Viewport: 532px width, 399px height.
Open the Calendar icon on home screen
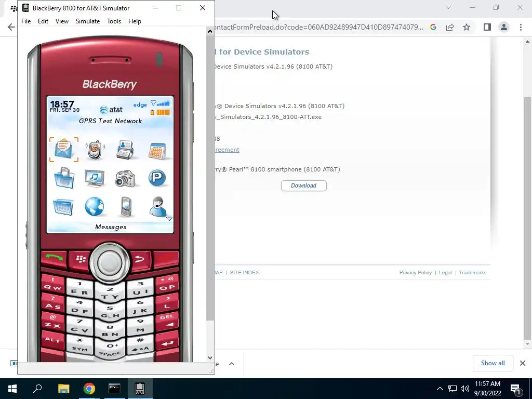tap(157, 151)
